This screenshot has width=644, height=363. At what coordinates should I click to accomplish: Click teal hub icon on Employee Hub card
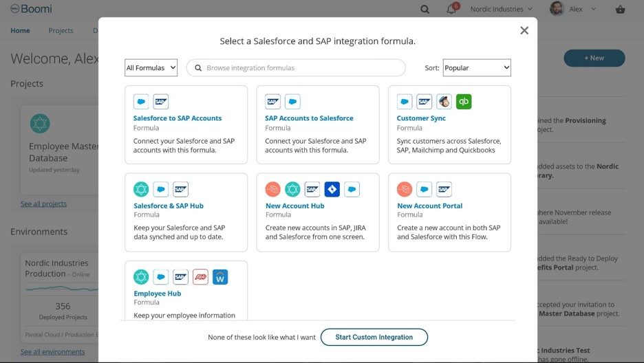point(141,277)
